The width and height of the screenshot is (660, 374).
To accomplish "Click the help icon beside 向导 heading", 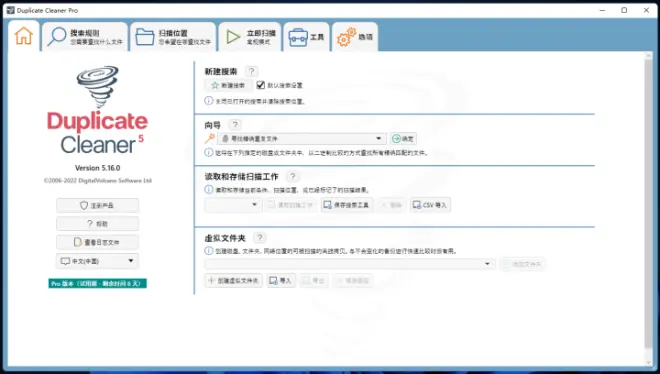I will 235,125.
